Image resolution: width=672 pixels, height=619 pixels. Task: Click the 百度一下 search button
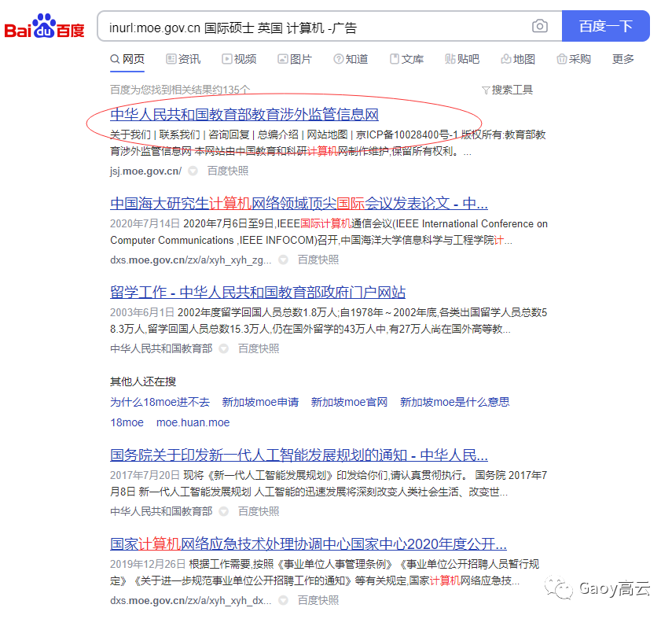[x=605, y=26]
